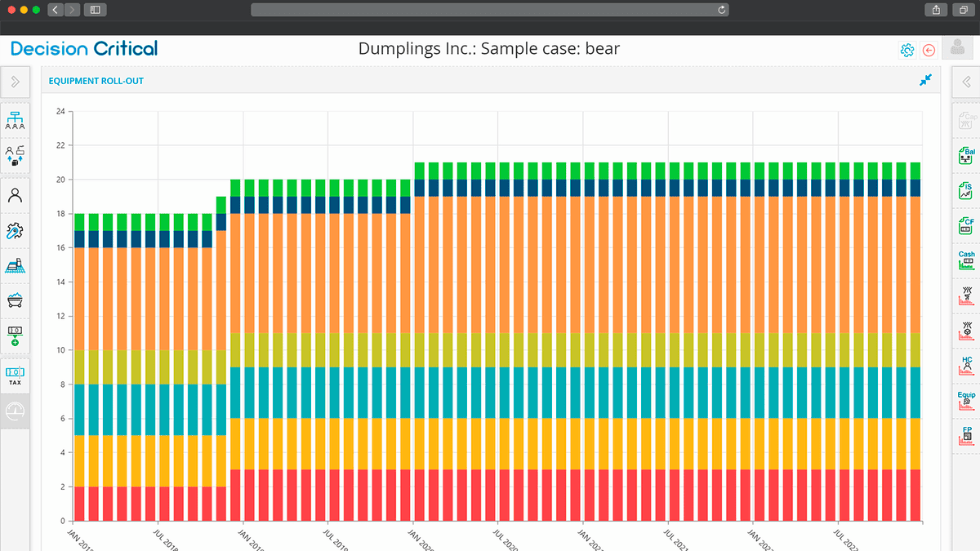980x551 pixels.
Task: Collapse the Equipment Roll-Out chart panel
Action: click(925, 80)
